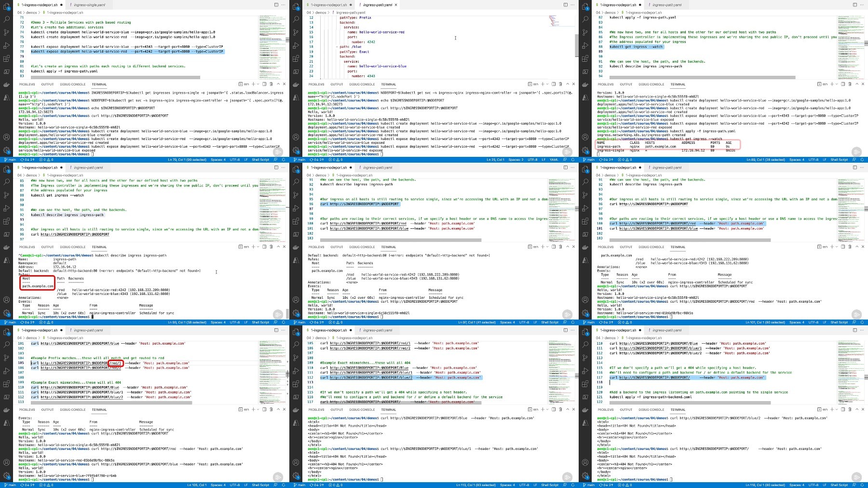Screen dimensions: 868x488
Task: Click the 'Spaces: 2' indentation indicator
Action: (x=515, y=160)
